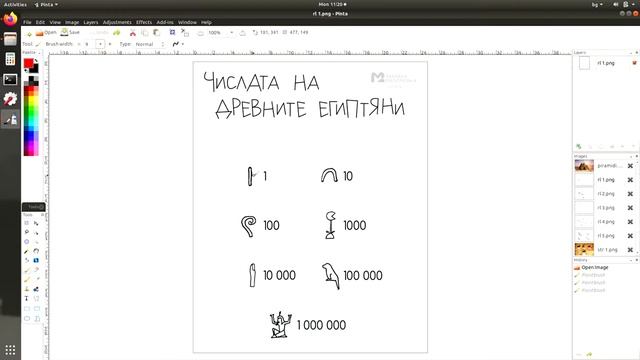The image size is (640, 360).
Task: Select the Move Selected tool
Action: coord(36,223)
